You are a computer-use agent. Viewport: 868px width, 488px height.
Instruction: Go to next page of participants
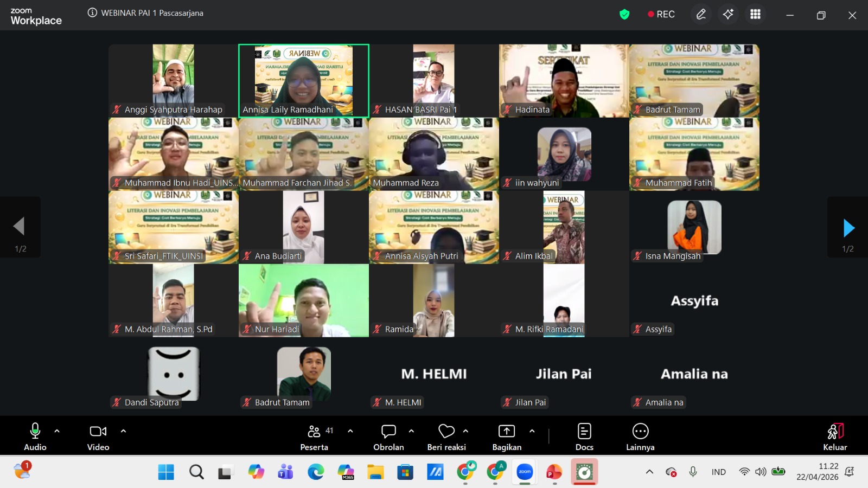click(x=848, y=228)
